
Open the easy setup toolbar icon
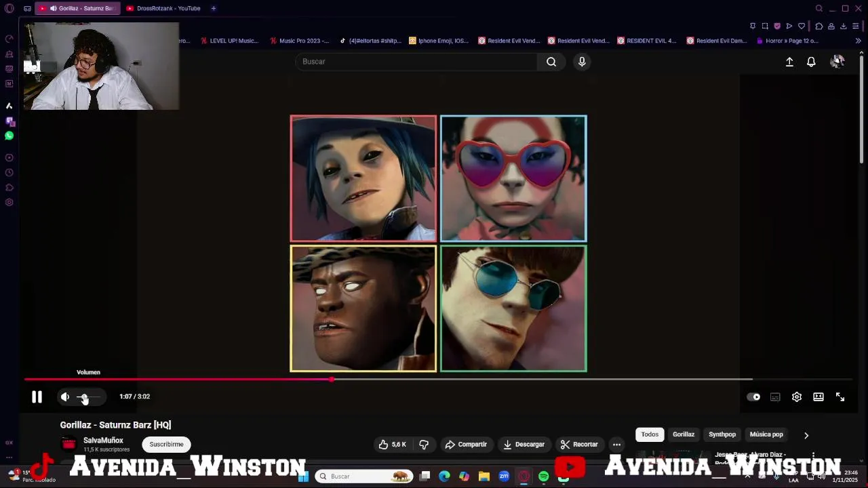pyautogui.click(x=857, y=26)
